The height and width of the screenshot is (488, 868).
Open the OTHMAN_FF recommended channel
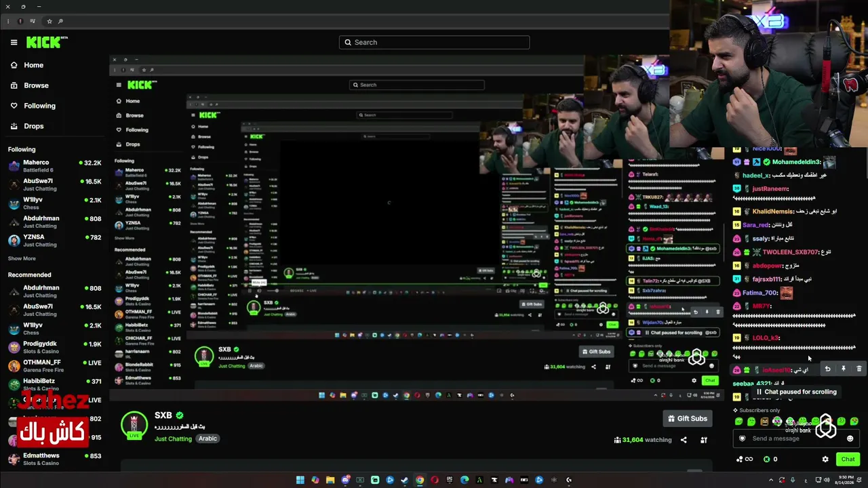54,366
